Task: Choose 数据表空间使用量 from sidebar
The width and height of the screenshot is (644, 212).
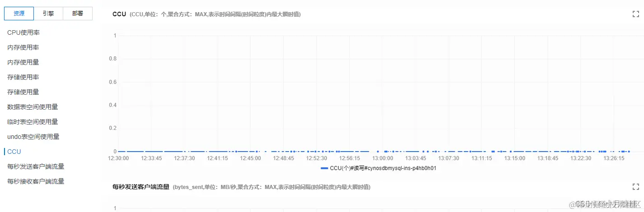Action: [x=33, y=107]
